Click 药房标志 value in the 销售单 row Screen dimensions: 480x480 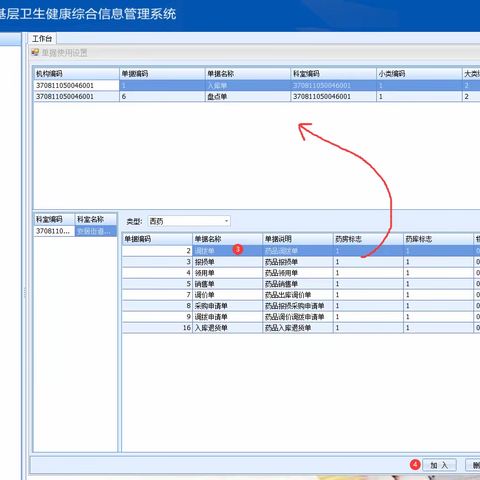(368, 284)
